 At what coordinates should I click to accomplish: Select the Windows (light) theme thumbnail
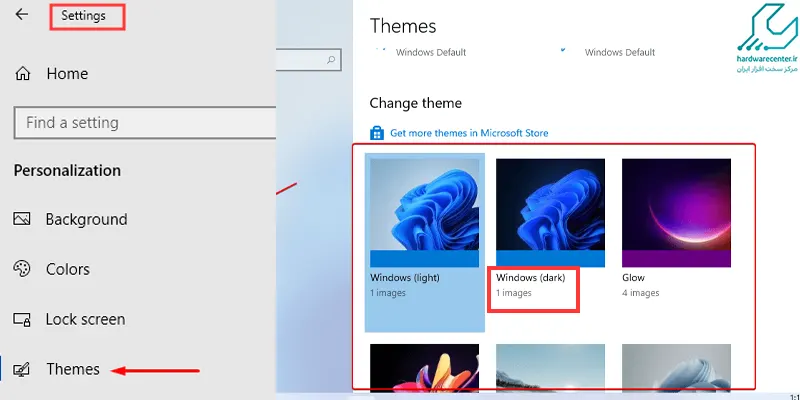coord(424,213)
